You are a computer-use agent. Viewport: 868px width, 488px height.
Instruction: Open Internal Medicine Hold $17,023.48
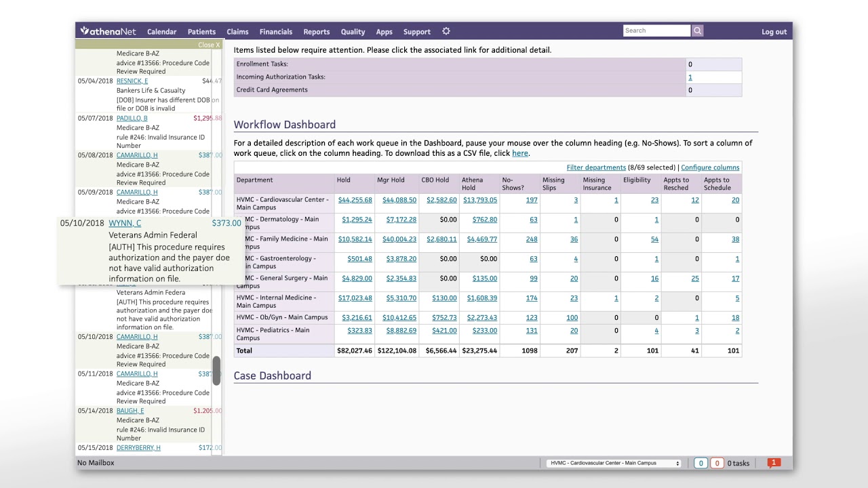click(x=355, y=298)
